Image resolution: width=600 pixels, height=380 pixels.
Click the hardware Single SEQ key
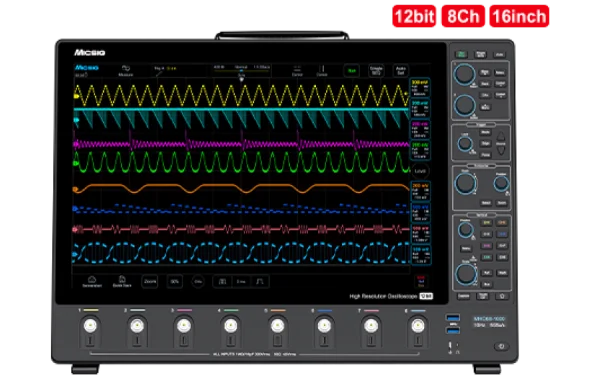pyautogui.click(x=481, y=54)
